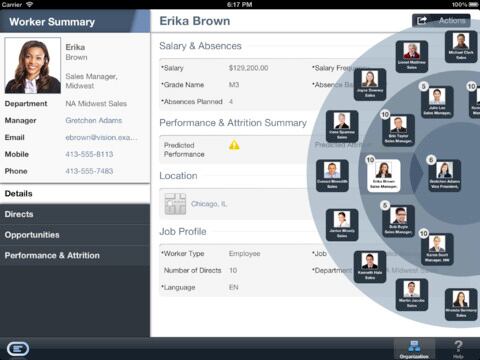480x360 pixels.
Task: Call mobile number 413-555-8113
Action: coord(89,154)
